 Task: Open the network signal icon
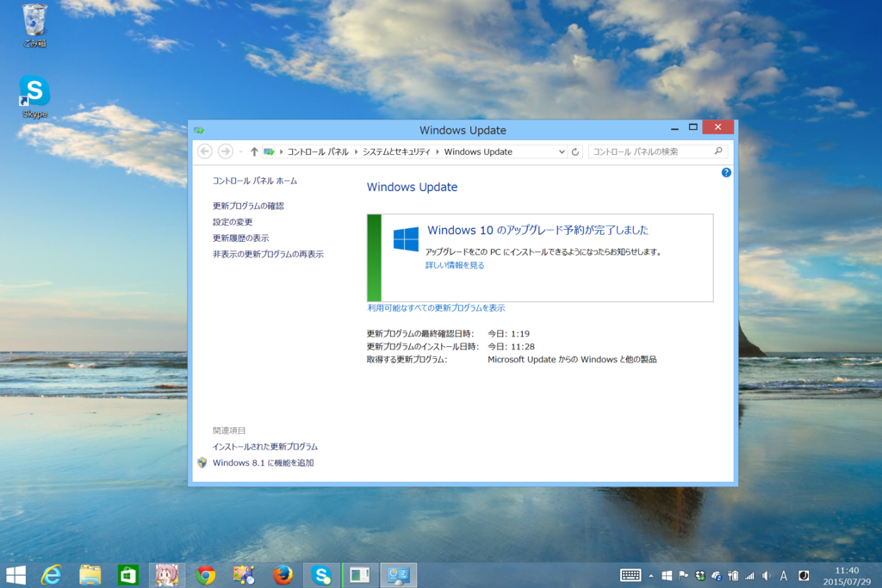tap(749, 576)
